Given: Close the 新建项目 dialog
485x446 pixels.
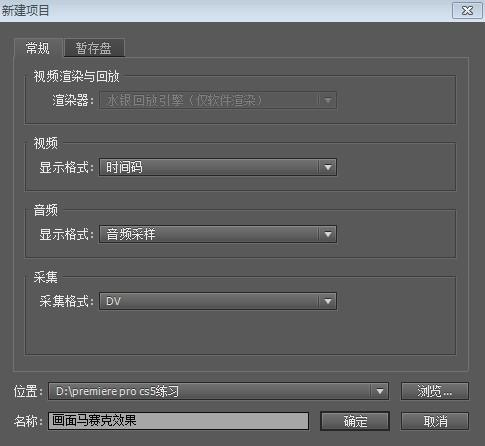Looking at the screenshot, I should 467,10.
